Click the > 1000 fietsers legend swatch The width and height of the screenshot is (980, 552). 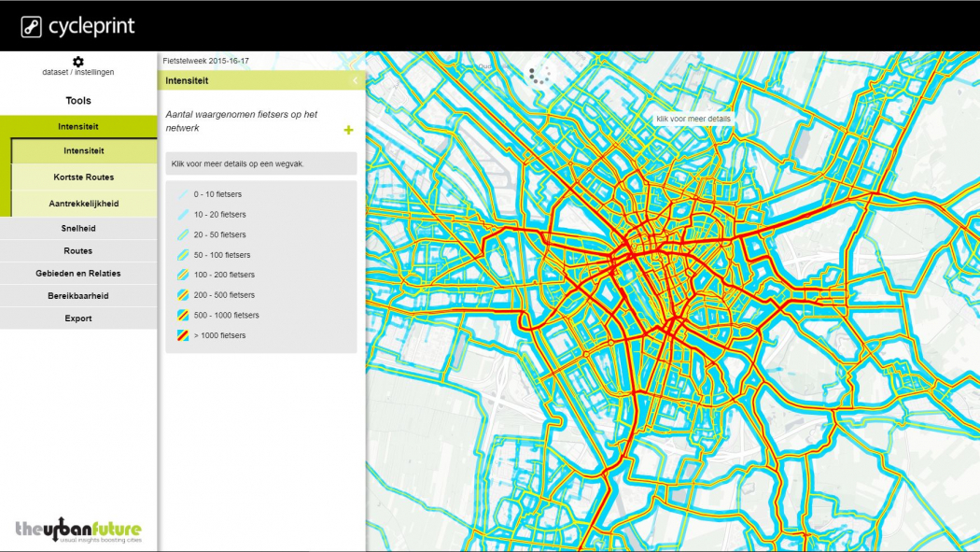pos(183,335)
